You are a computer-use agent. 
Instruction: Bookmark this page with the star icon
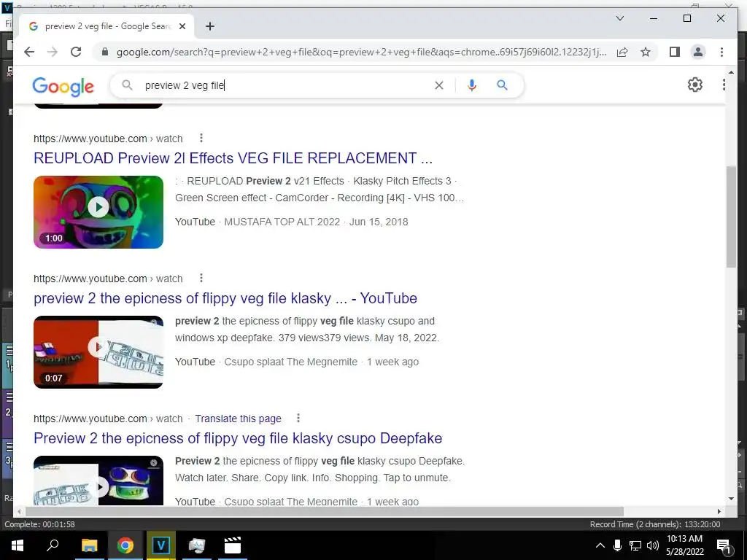[x=645, y=52]
